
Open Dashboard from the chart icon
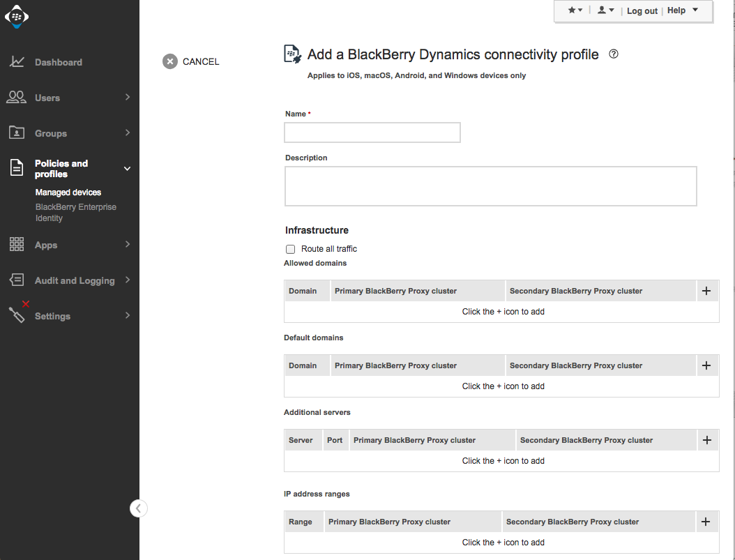tap(17, 62)
